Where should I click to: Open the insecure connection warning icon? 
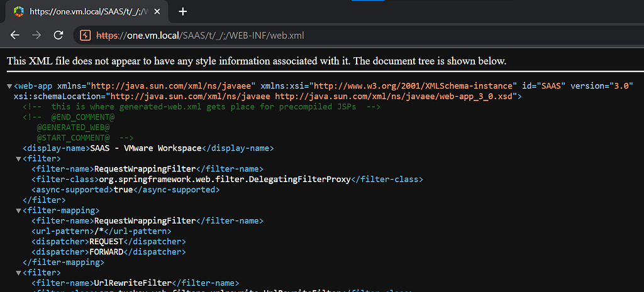point(86,35)
